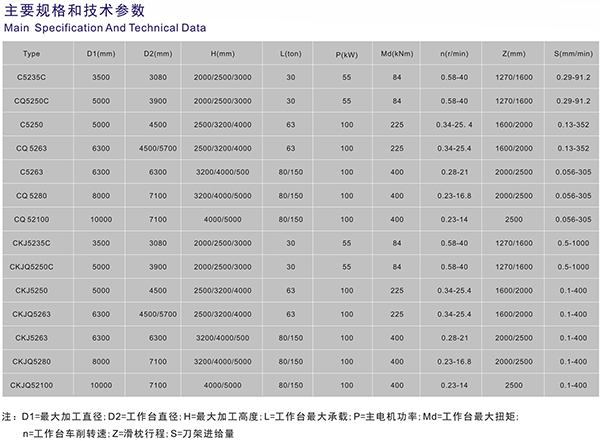The width and height of the screenshot is (600, 441).
Task: Select the 'H(mm)' column header
Action: coord(223,54)
